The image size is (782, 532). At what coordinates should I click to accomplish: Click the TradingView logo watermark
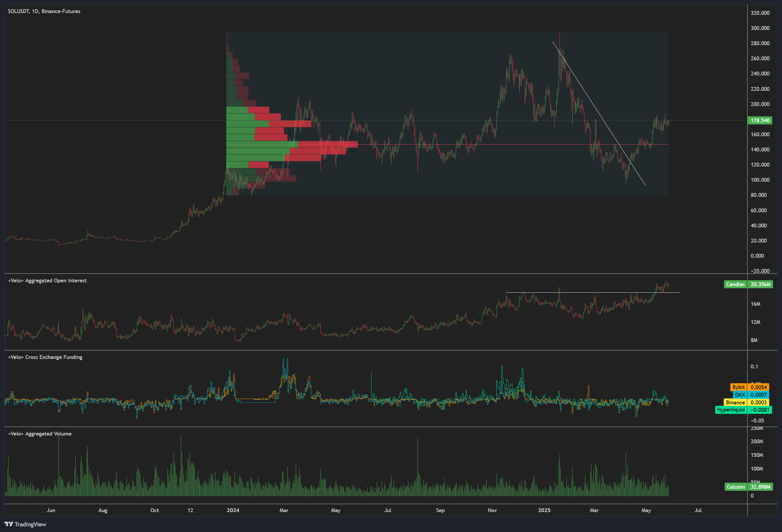[25, 524]
